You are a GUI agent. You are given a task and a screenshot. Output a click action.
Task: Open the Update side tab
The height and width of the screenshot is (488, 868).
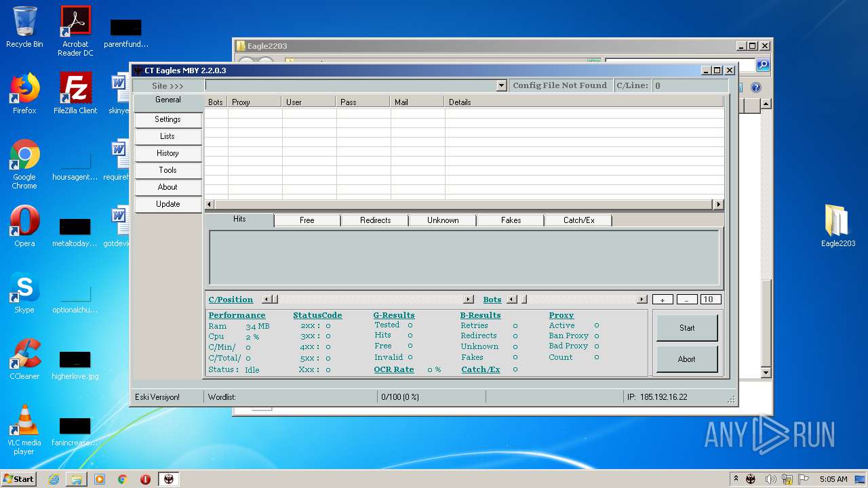[x=167, y=204]
